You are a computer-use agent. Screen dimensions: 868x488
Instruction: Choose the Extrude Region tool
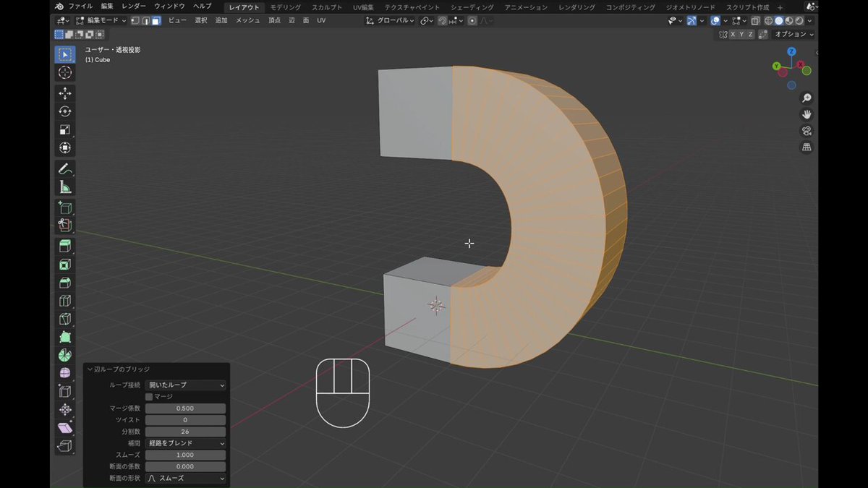point(65,246)
